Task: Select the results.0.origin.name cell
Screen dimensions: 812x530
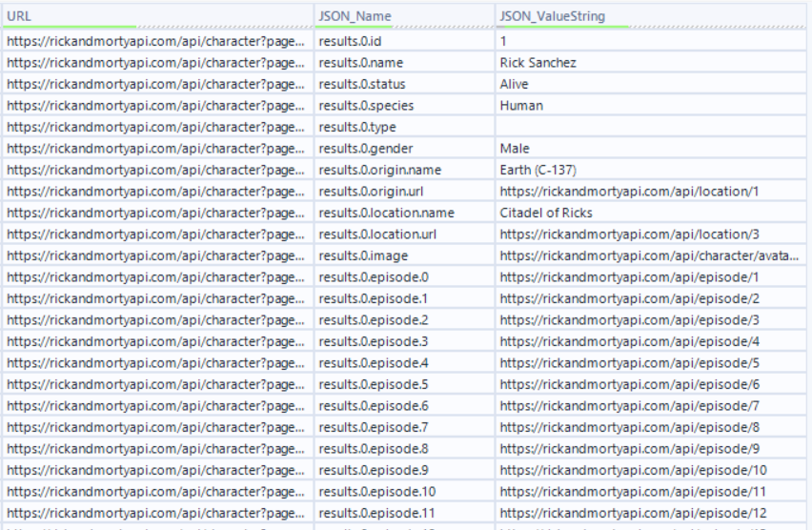Action: [404, 170]
